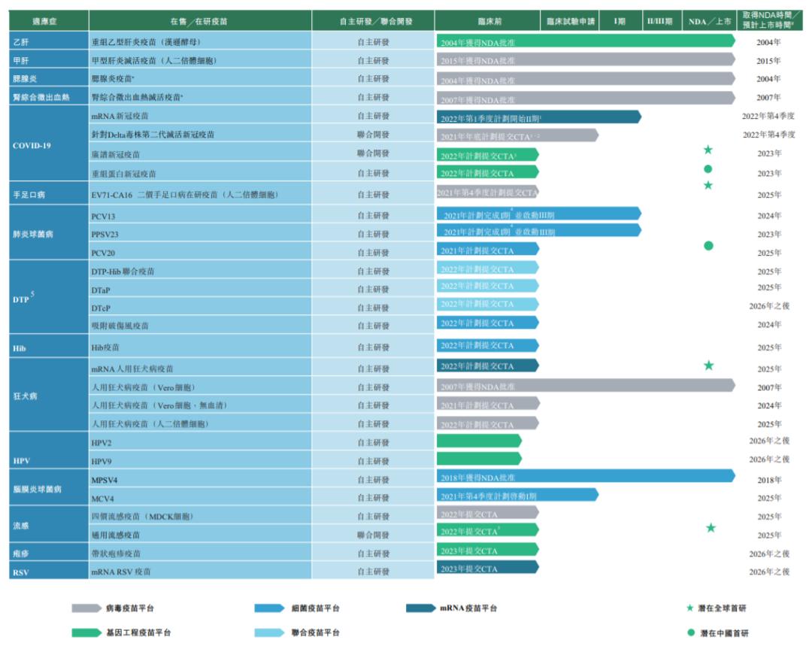Click the legend green circle for 潛在中國首研
This screenshot has height=646, width=812.
(690, 632)
